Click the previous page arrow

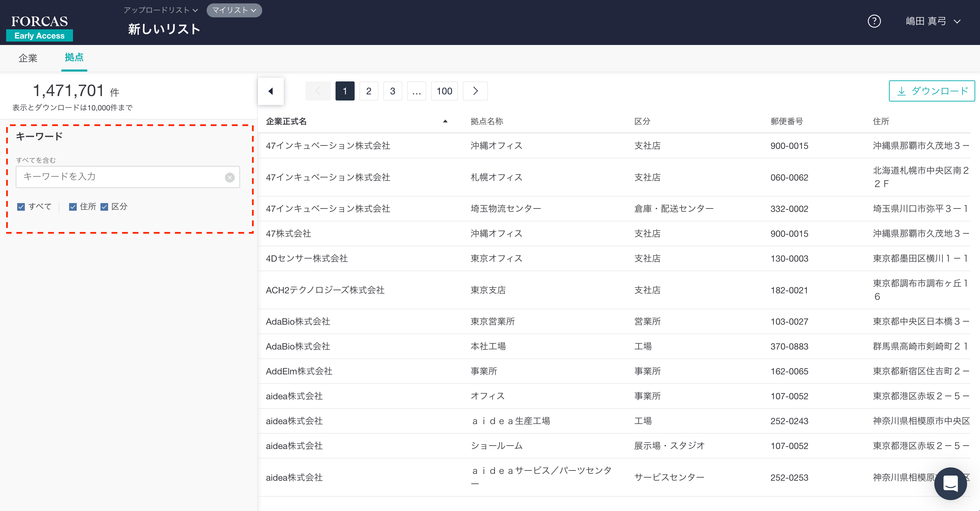(x=318, y=91)
